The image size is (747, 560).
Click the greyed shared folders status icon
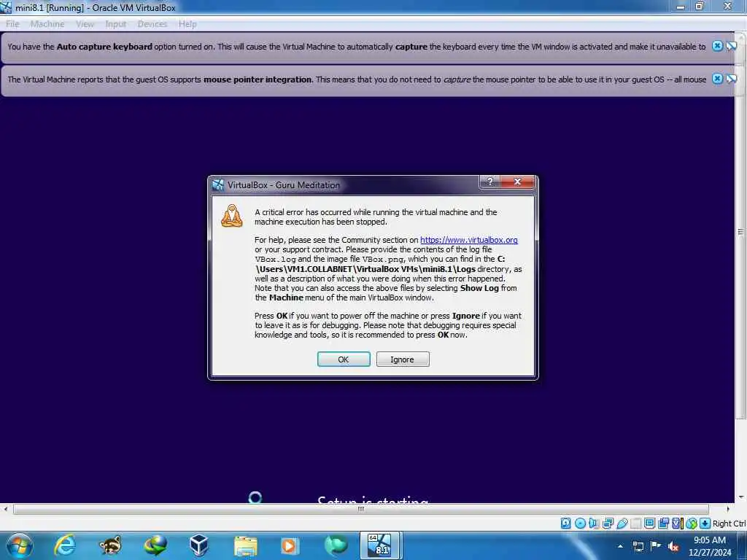[635, 524]
